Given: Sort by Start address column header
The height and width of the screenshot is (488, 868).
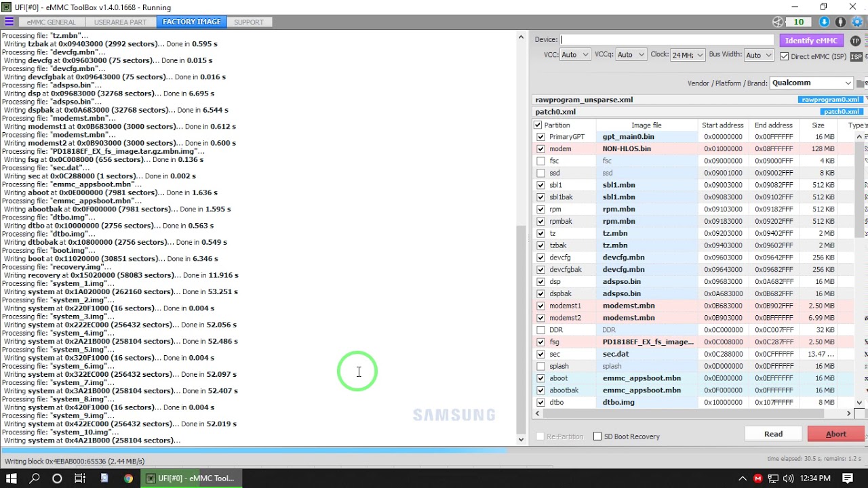Looking at the screenshot, I should [723, 125].
